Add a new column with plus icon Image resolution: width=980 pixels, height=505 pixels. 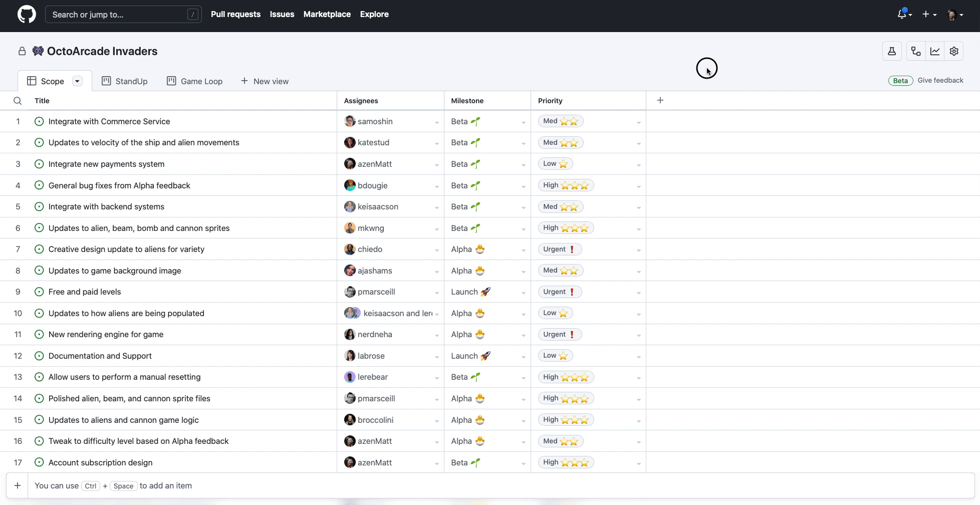660,100
